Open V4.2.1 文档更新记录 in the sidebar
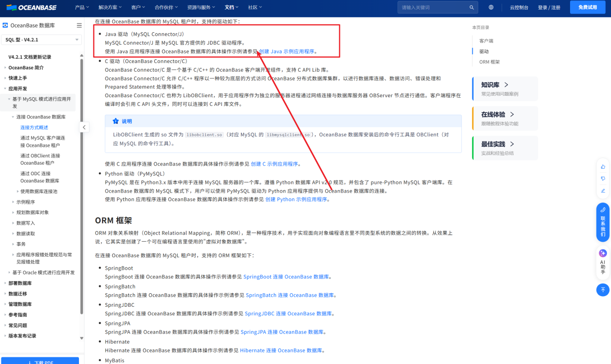Viewport: 611px width, 364px height. [x=30, y=57]
